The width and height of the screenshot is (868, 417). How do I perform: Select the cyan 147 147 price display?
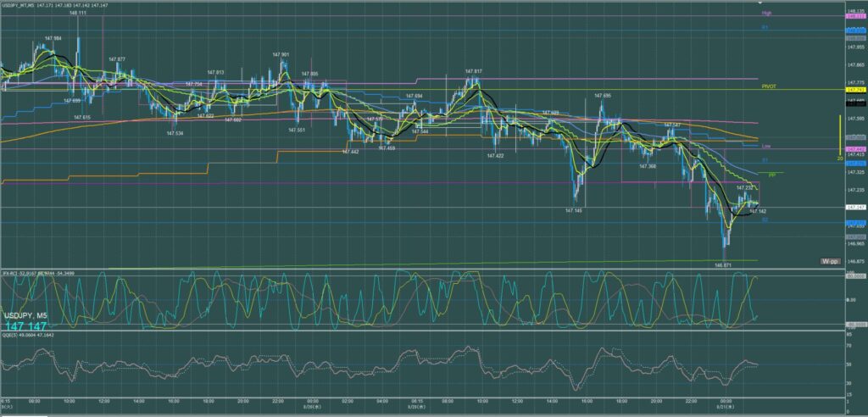[25, 325]
